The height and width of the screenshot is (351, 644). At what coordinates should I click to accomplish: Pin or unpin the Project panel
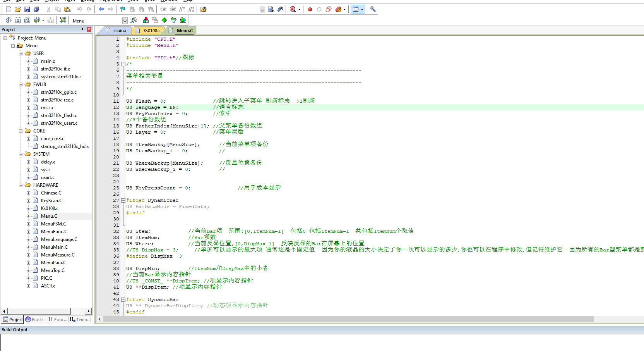[82, 29]
